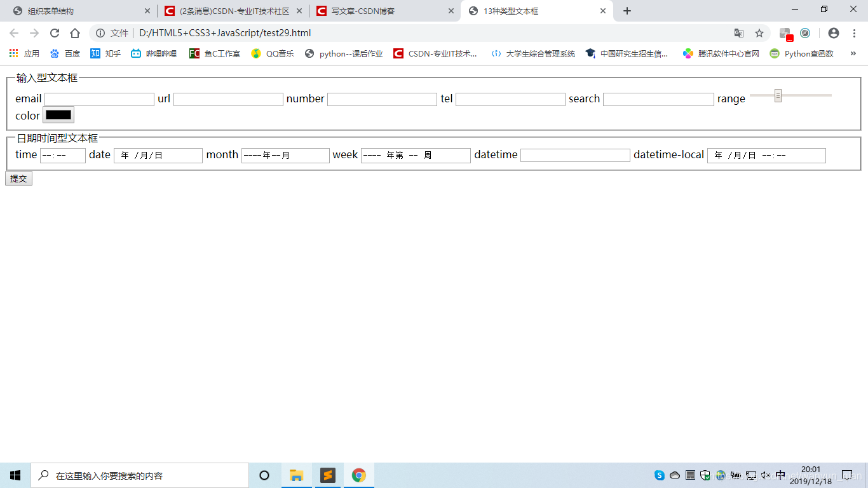This screenshot has height=488, width=868.
Task: Open the 鱼C工作室 bookmark
Action: (215, 53)
